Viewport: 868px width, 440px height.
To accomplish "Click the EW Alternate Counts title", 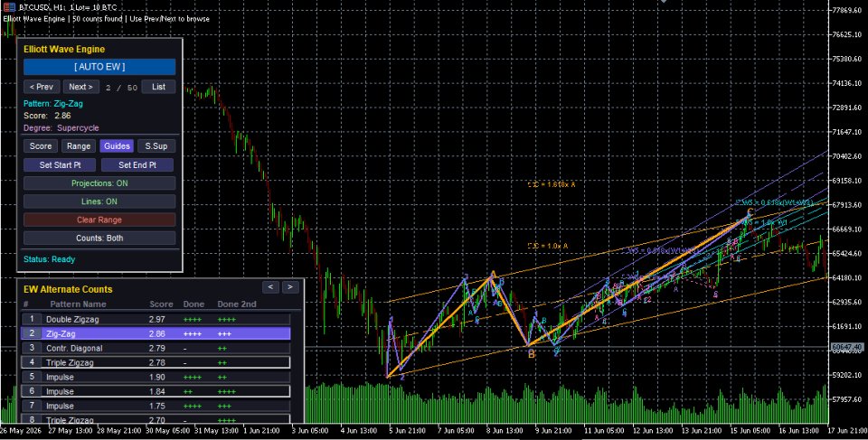I will pyautogui.click(x=68, y=289).
